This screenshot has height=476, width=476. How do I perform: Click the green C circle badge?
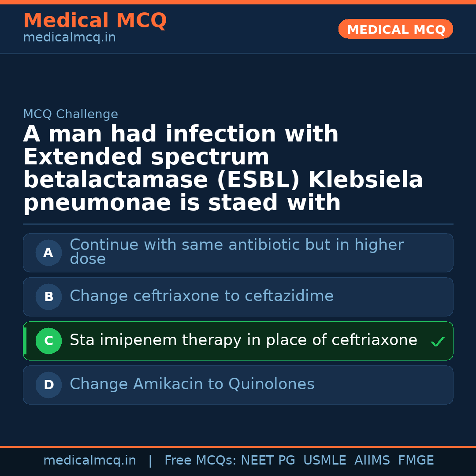48,341
